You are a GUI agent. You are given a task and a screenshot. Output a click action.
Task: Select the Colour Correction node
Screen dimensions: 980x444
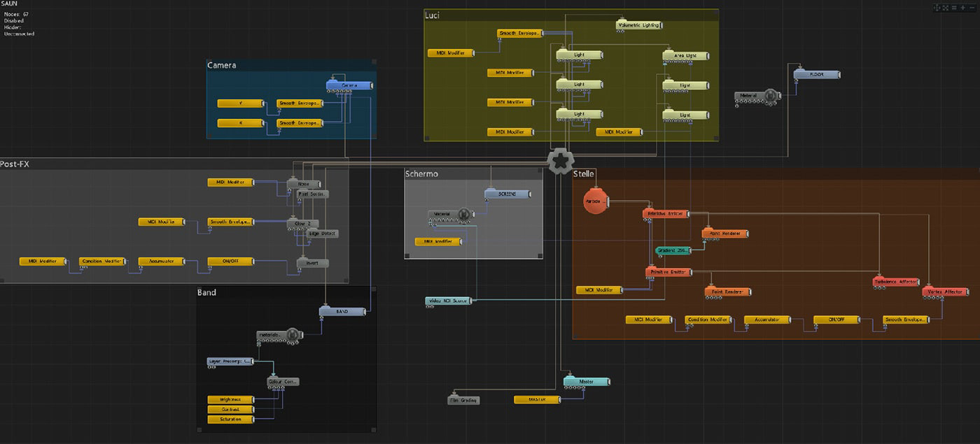click(283, 382)
